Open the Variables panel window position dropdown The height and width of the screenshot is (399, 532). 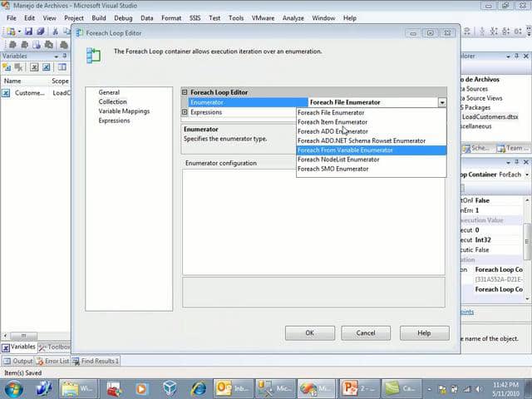tap(56, 57)
